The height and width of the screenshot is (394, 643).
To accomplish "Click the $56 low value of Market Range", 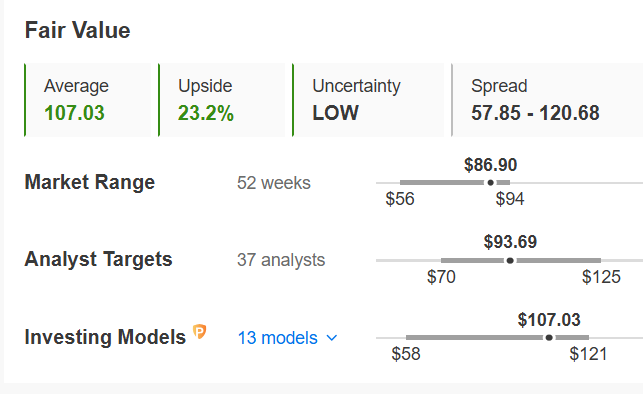I will pyautogui.click(x=400, y=199).
